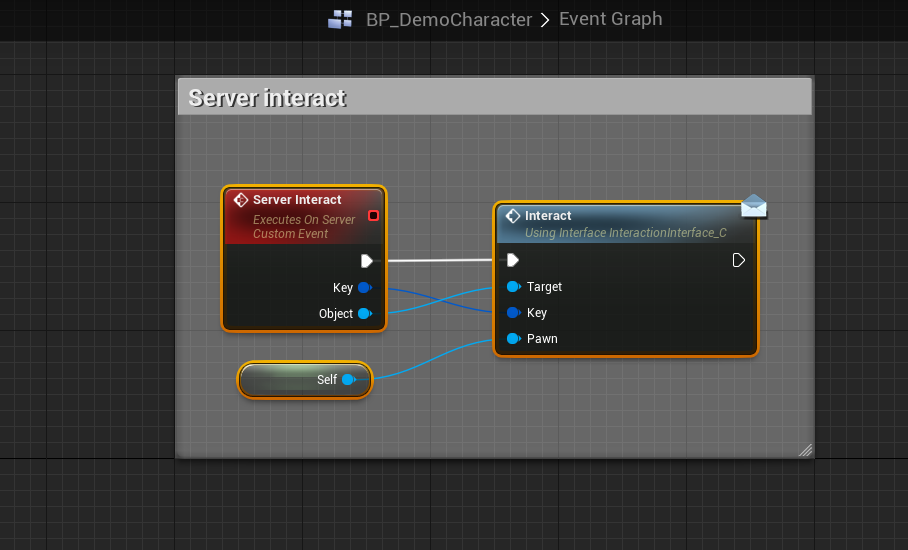Click Event Graph in the breadcrumb
The height and width of the screenshot is (550, 908).
(610, 19)
